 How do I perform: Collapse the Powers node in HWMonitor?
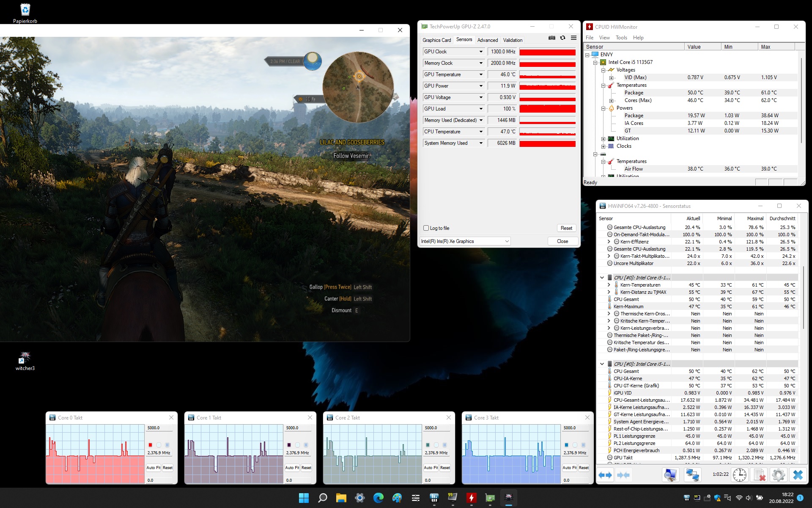(x=604, y=108)
